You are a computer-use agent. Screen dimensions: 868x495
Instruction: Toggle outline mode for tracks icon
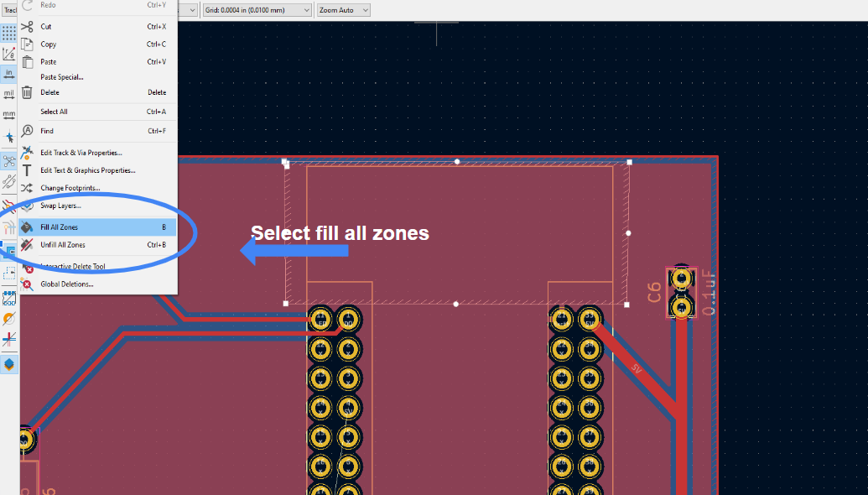(x=9, y=340)
